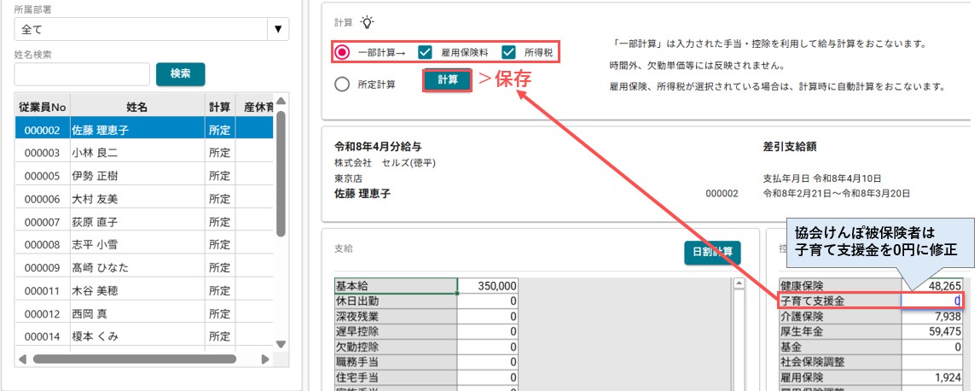This screenshot has width=980, height=391.
Task: Click the 介護保険 value cell 7,938
Action: point(932,316)
